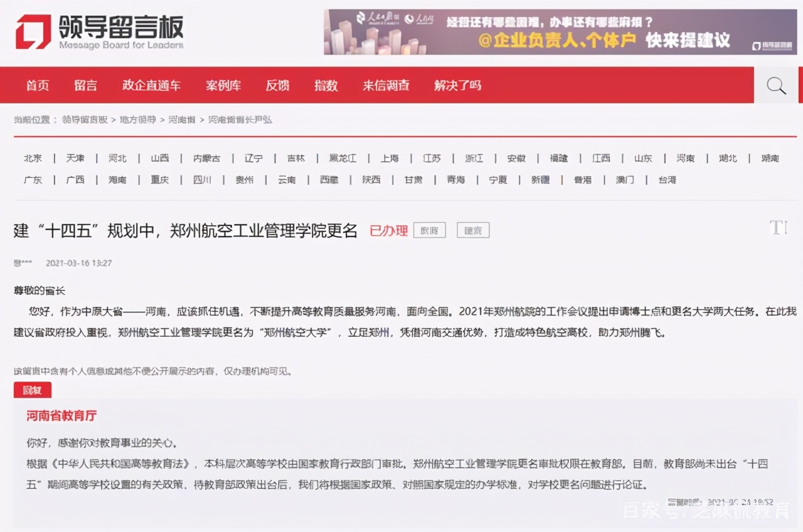The image size is (803, 532).
Task: Open search using the magnifier icon
Action: pyautogui.click(x=776, y=85)
